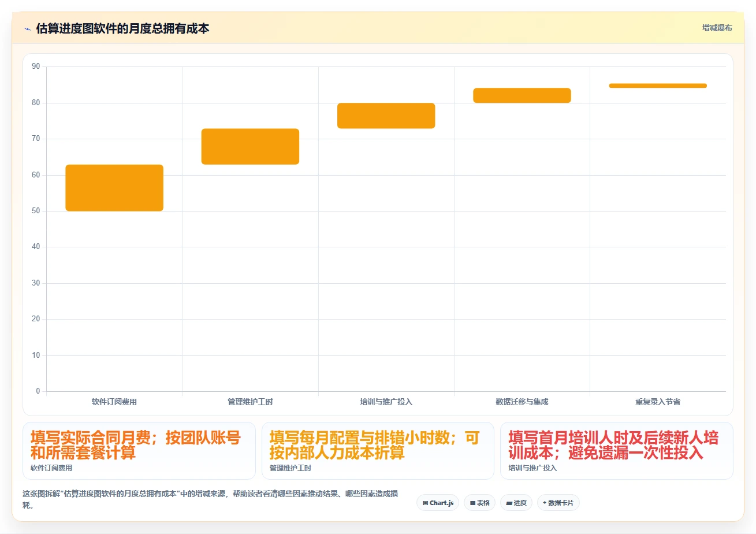
Task: Open the card about 填写每月配置与排错小时数
Action: coord(378,451)
